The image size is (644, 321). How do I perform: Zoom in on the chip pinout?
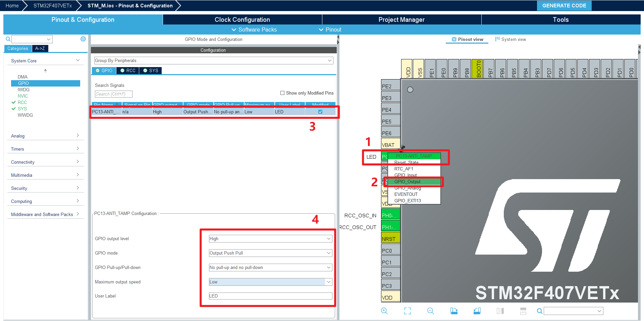[x=384, y=311]
